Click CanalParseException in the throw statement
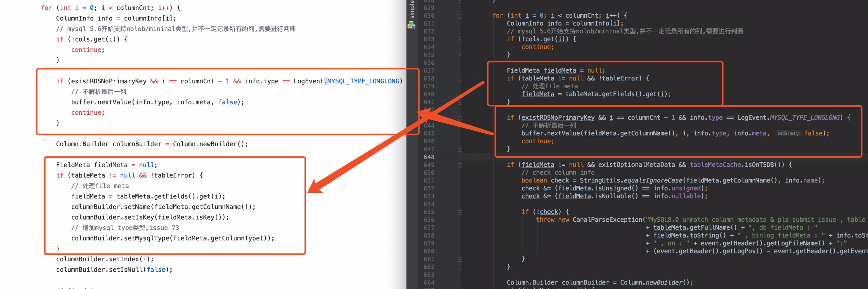This screenshot has width=868, height=289. tap(608, 220)
